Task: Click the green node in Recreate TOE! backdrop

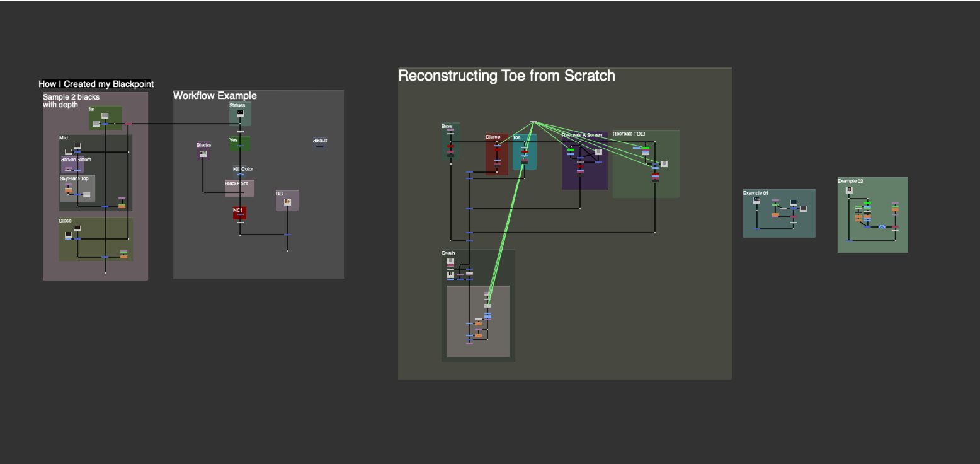Action: [x=646, y=148]
